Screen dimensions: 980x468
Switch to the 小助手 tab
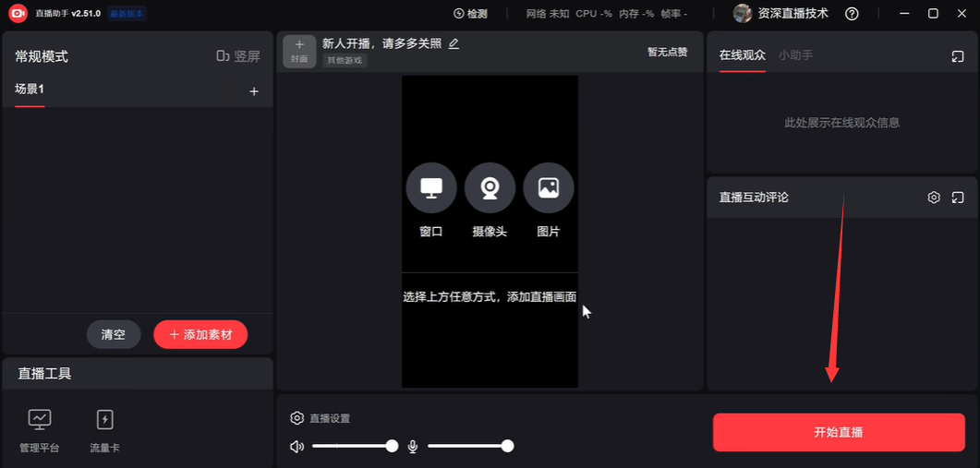[x=795, y=55]
